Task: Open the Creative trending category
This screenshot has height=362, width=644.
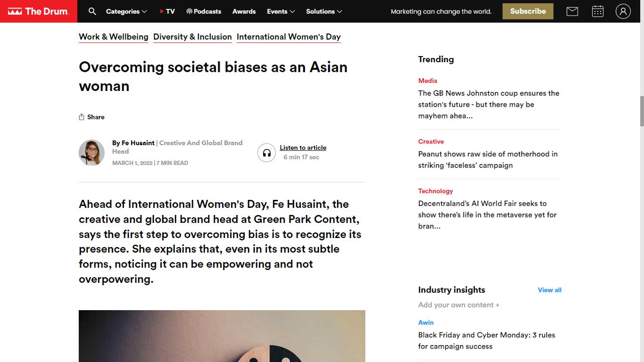Action: (431, 141)
